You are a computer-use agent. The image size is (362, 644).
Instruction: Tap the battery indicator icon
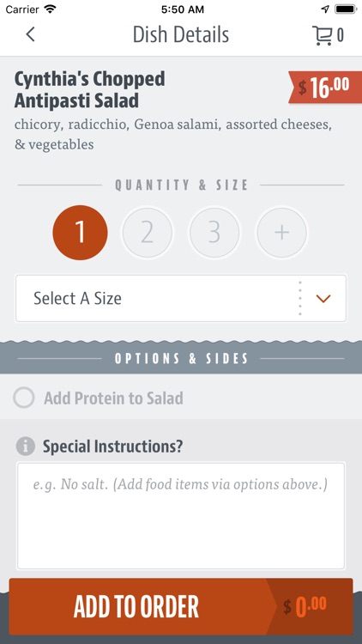(345, 9)
